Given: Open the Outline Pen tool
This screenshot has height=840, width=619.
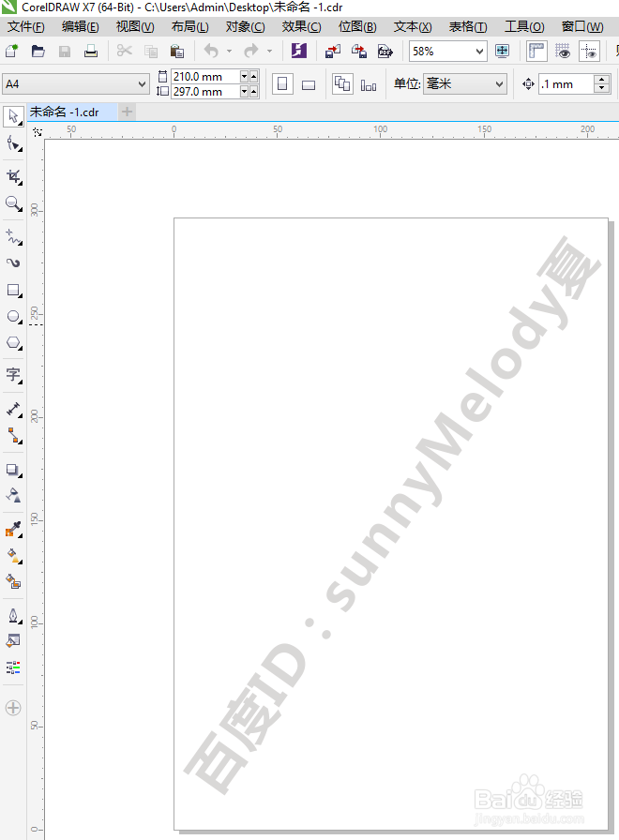Looking at the screenshot, I should click(13, 616).
